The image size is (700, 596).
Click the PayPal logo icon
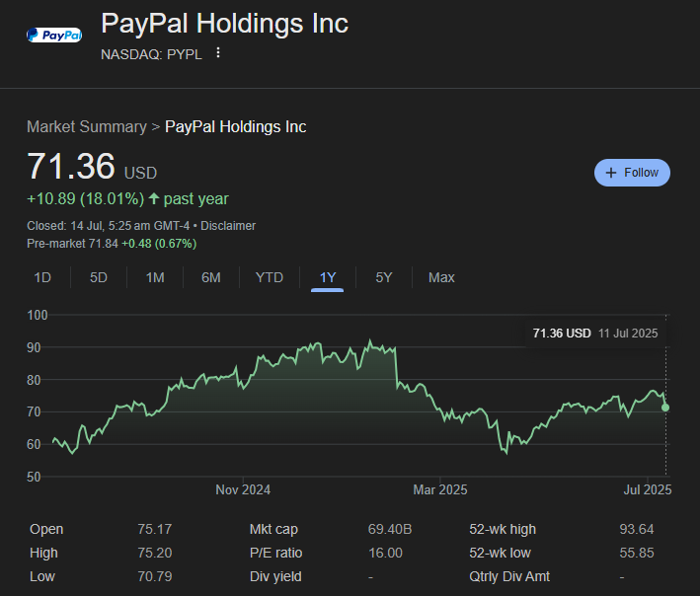click(x=54, y=35)
